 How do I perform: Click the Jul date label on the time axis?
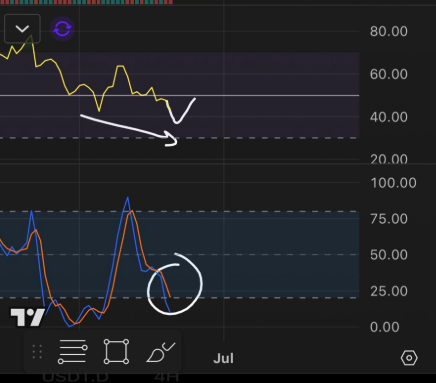223,359
